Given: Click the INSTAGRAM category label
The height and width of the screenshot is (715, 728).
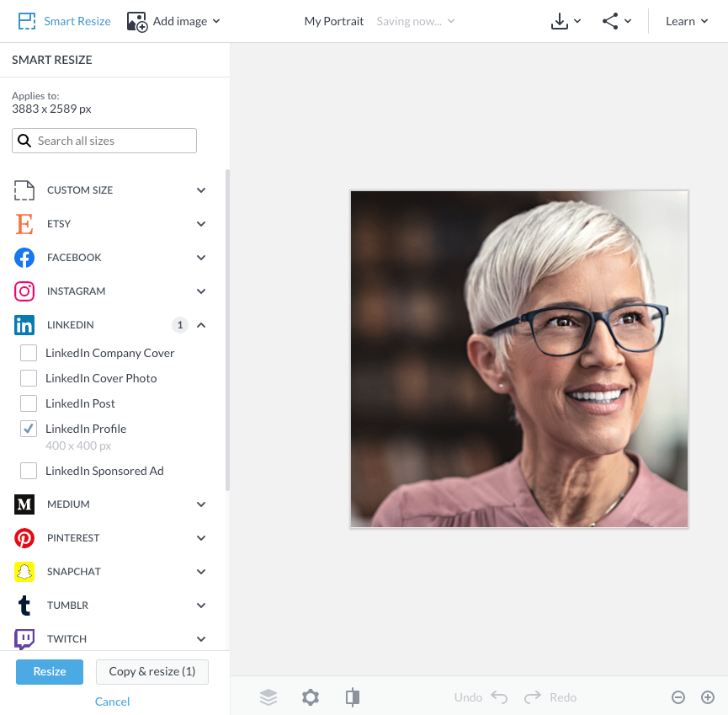Looking at the screenshot, I should click(x=76, y=291).
